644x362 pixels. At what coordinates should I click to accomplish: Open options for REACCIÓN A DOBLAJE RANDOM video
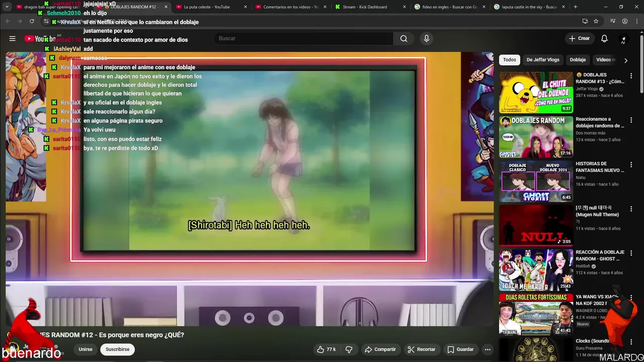click(631, 253)
